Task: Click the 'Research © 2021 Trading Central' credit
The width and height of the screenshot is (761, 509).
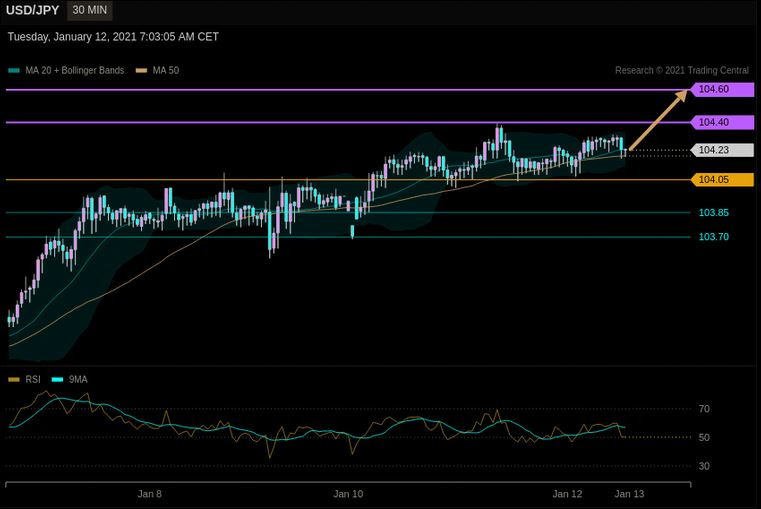Action: 682,70
